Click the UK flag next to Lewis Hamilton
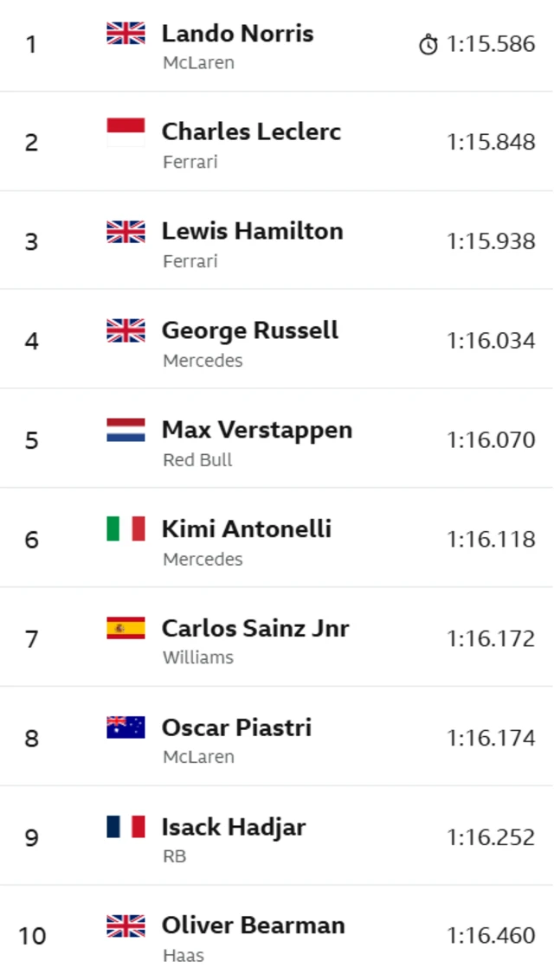 [x=126, y=231]
